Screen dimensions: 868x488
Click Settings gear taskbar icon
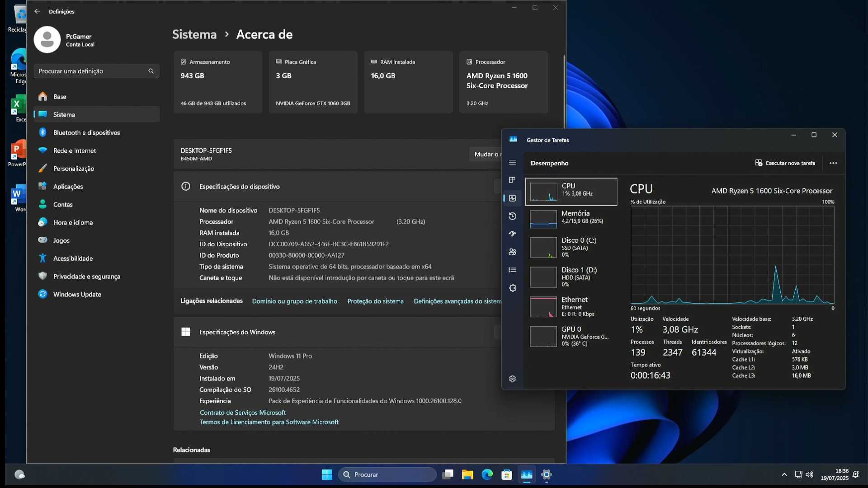547,474
